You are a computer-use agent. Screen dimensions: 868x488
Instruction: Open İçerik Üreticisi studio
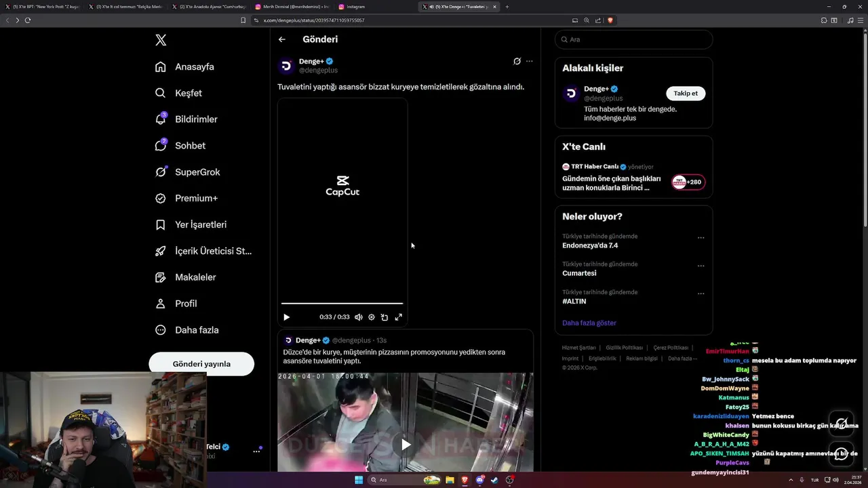[203, 251]
